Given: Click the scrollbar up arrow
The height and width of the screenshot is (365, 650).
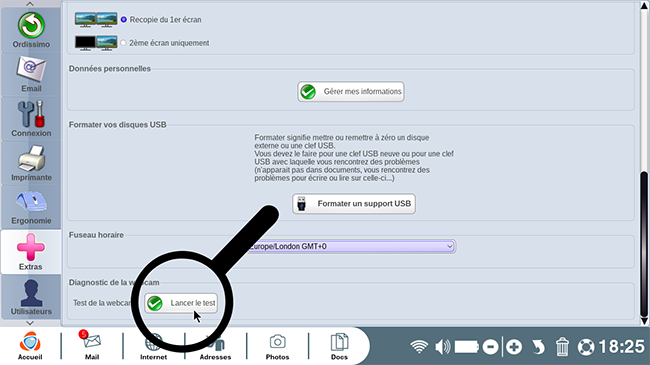Looking at the screenshot, I should coord(644,6).
